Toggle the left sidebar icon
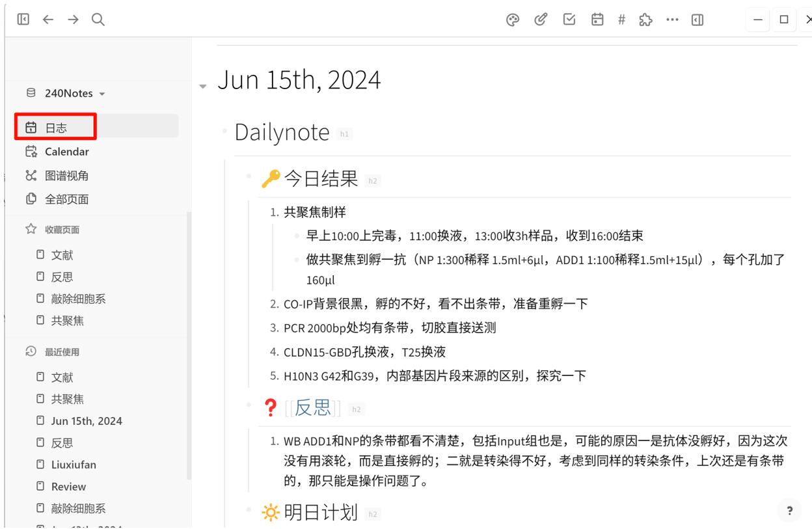 (x=23, y=20)
